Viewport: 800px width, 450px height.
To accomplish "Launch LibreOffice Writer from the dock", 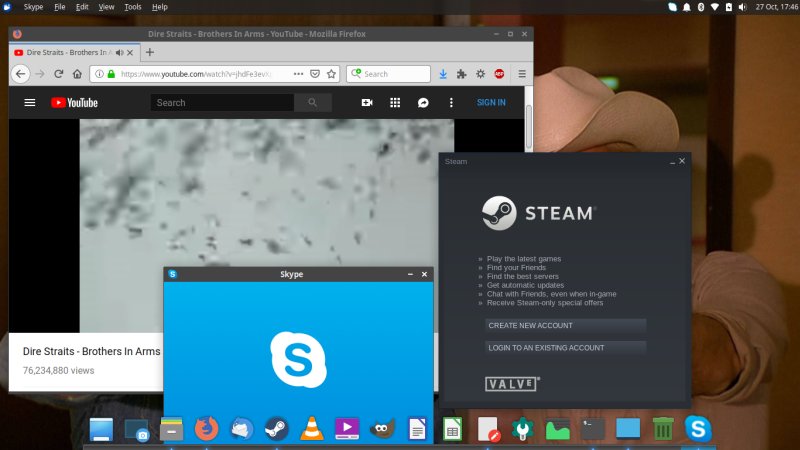I will (417, 429).
